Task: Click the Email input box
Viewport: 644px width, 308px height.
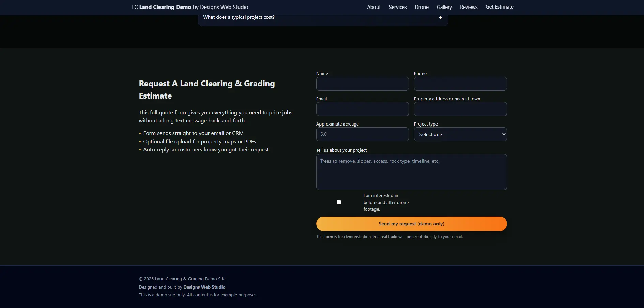Action: tap(362, 109)
